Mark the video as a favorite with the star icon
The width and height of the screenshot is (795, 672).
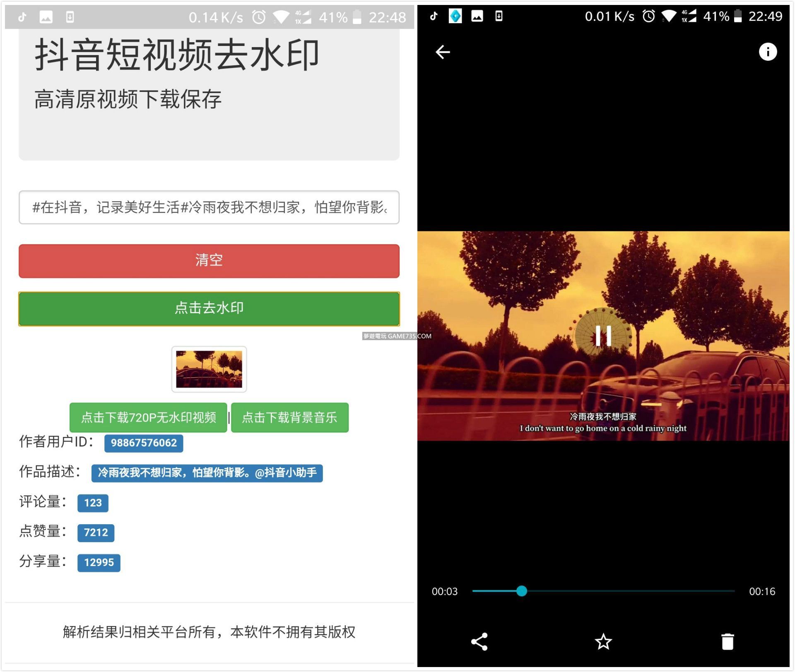(603, 642)
